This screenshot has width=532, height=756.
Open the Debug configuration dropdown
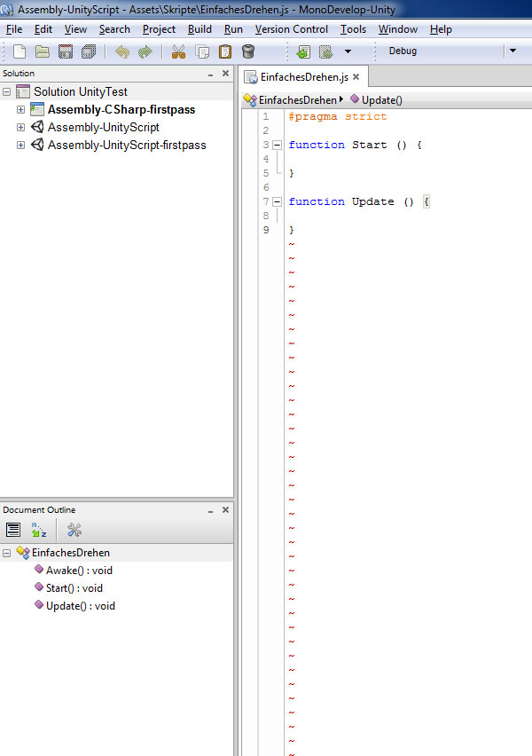click(512, 51)
